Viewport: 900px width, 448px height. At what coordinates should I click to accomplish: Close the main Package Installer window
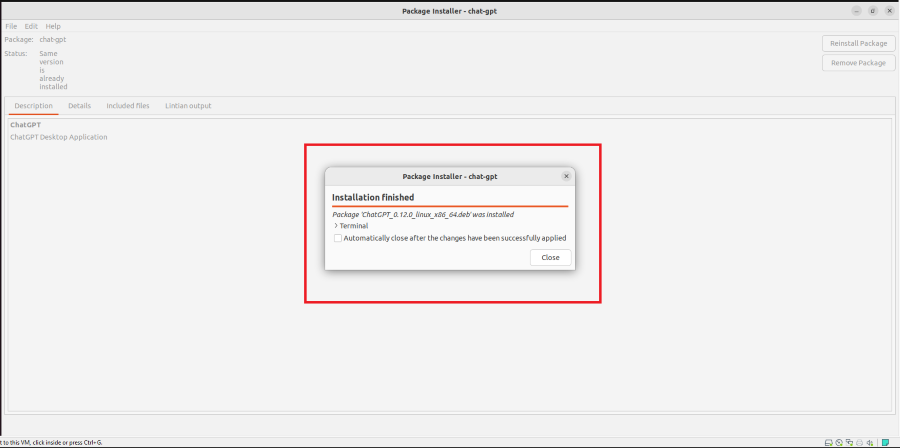pyautogui.click(x=889, y=11)
